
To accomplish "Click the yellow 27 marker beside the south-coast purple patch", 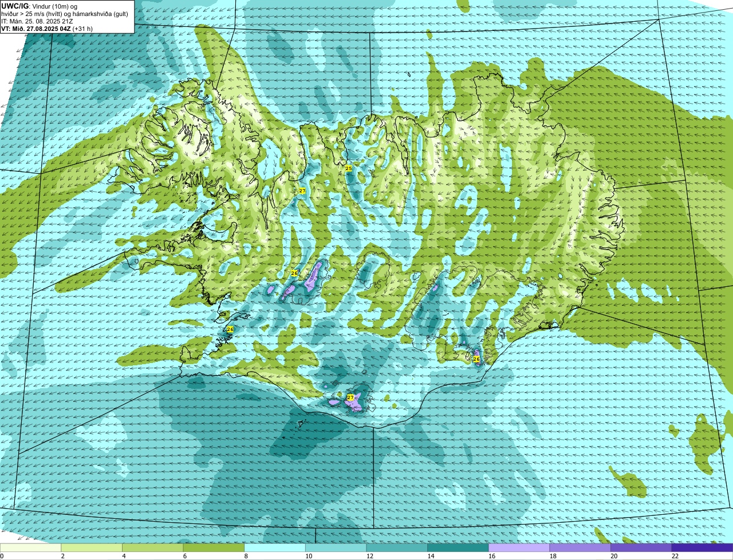I will click(350, 397).
